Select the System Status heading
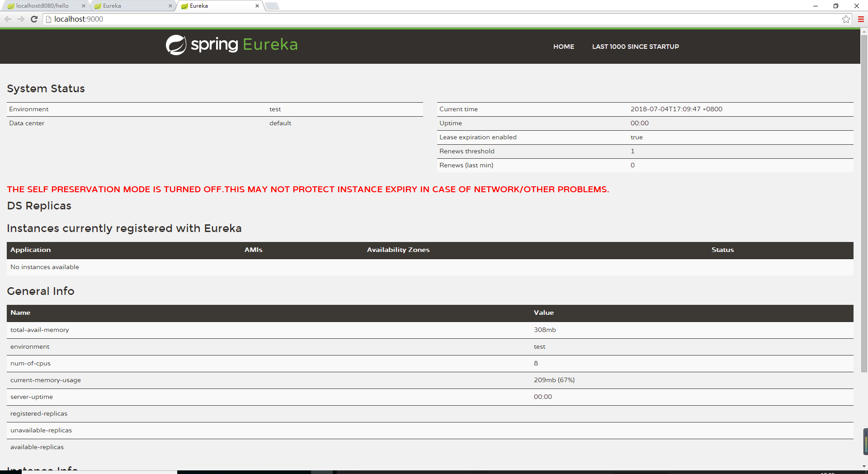 46,89
